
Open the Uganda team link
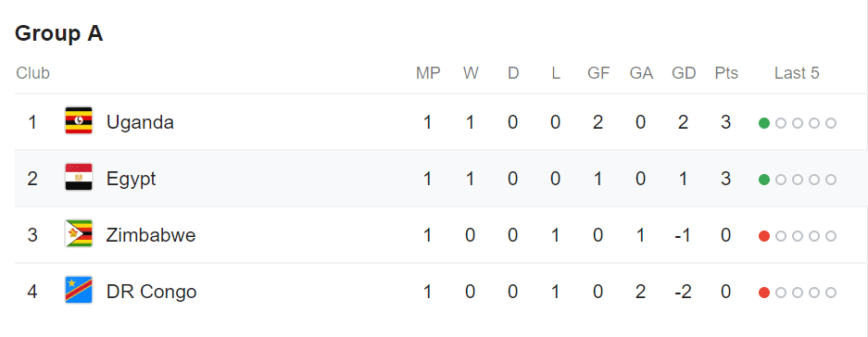140,122
